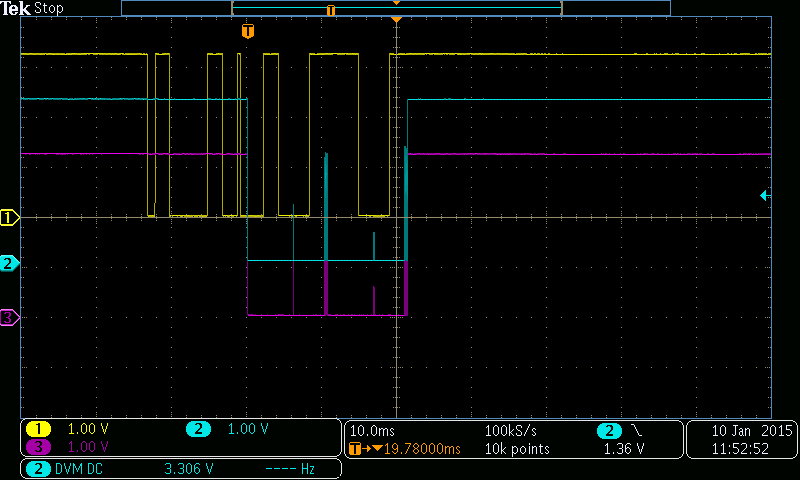Click the 19.78000ms delay value

[x=422, y=449]
